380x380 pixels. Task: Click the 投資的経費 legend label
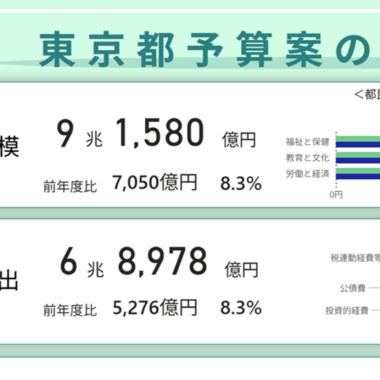click(347, 311)
